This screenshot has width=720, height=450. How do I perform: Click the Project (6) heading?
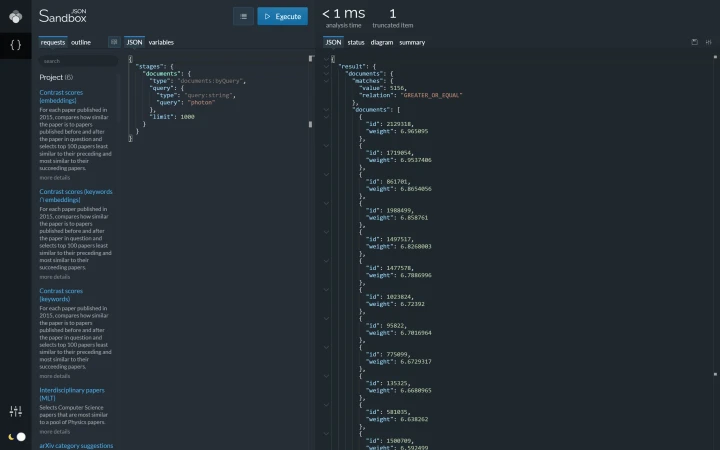[56, 77]
